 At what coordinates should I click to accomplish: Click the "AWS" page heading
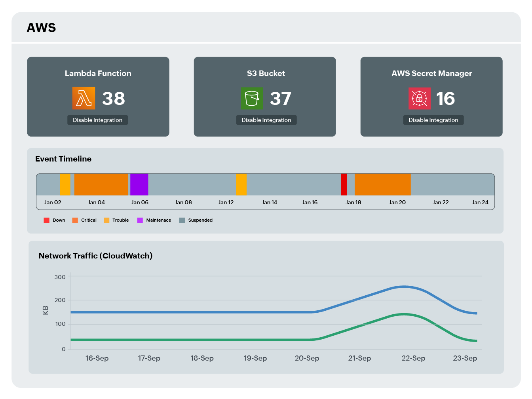(42, 28)
